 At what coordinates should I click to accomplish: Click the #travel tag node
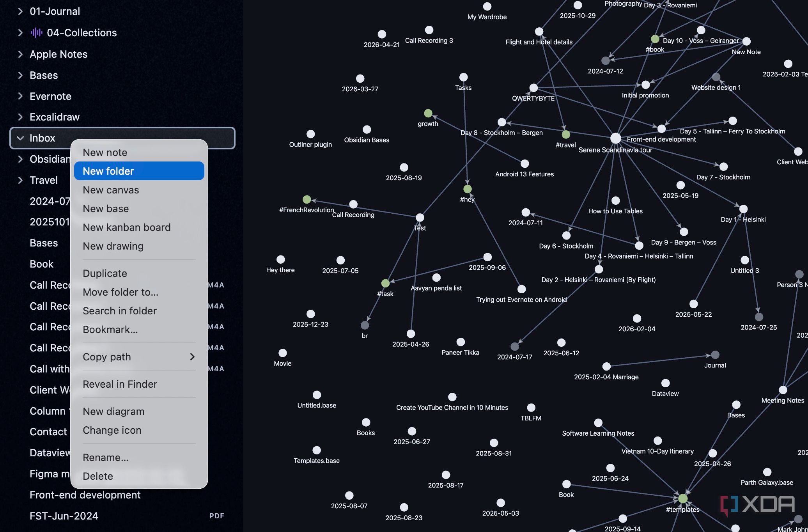coord(566,135)
